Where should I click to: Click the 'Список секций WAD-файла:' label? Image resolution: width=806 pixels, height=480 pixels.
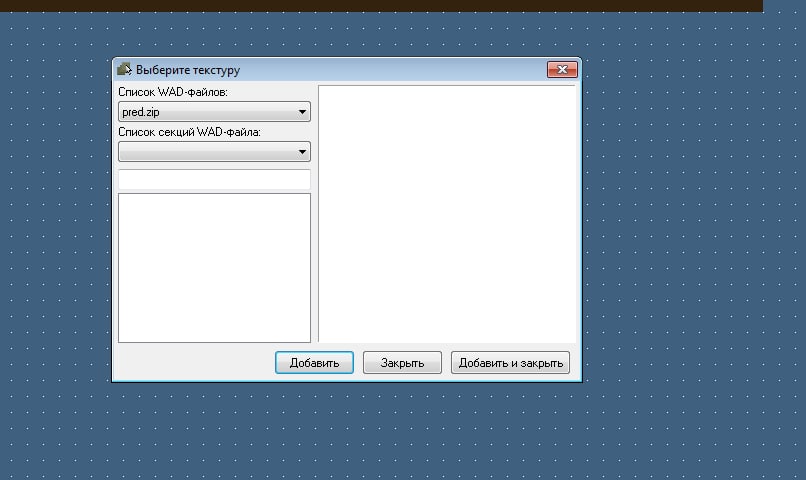pos(189,132)
